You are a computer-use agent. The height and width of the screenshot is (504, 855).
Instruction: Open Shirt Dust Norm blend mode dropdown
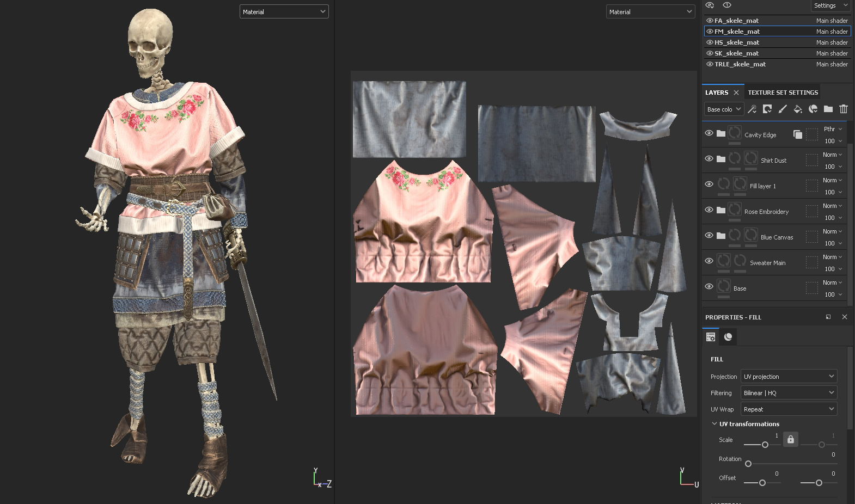833,155
